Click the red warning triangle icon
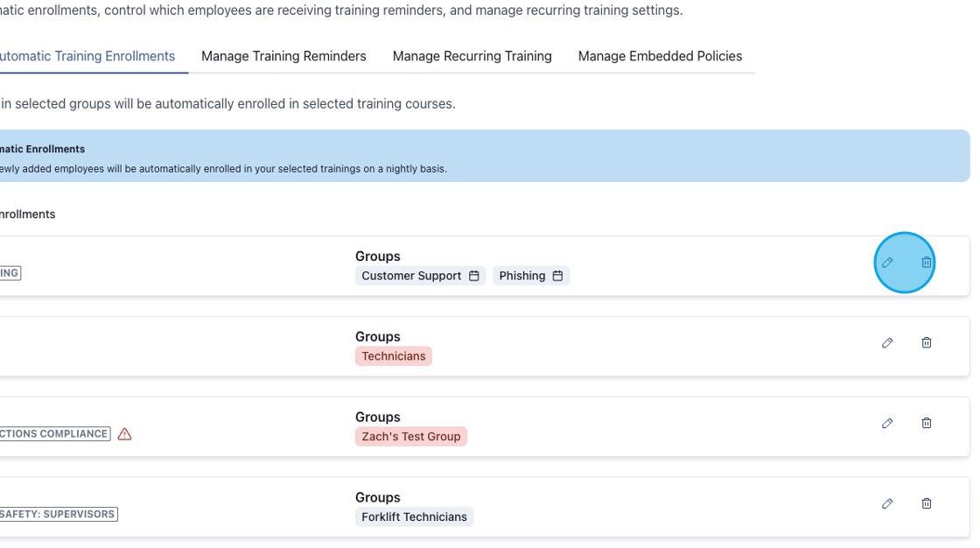This screenshot has width=980, height=548. 124,434
